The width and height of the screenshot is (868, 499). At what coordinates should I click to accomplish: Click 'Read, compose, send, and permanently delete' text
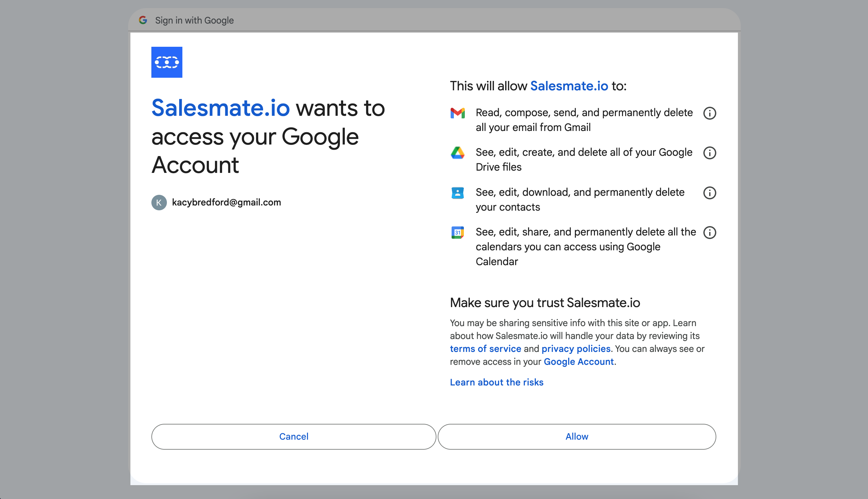point(584,120)
